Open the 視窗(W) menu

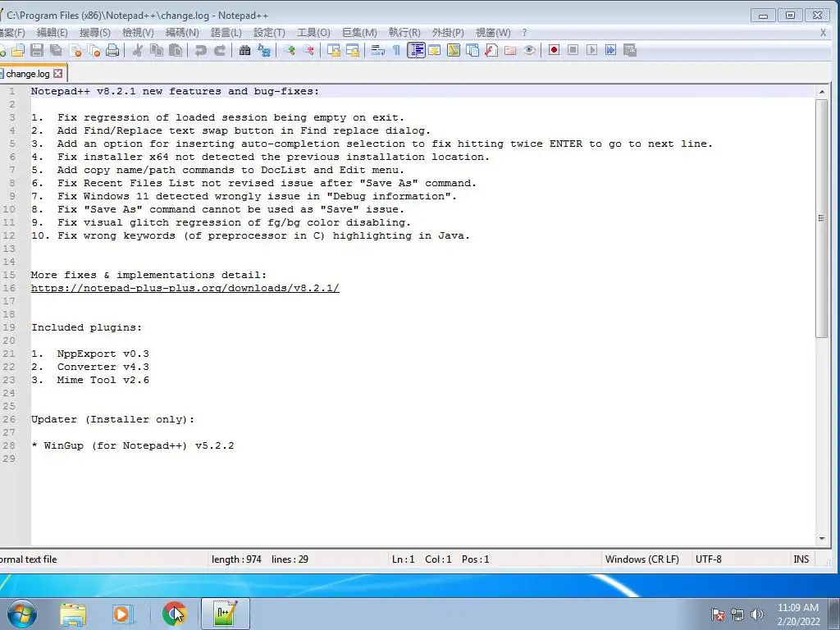[x=493, y=33]
